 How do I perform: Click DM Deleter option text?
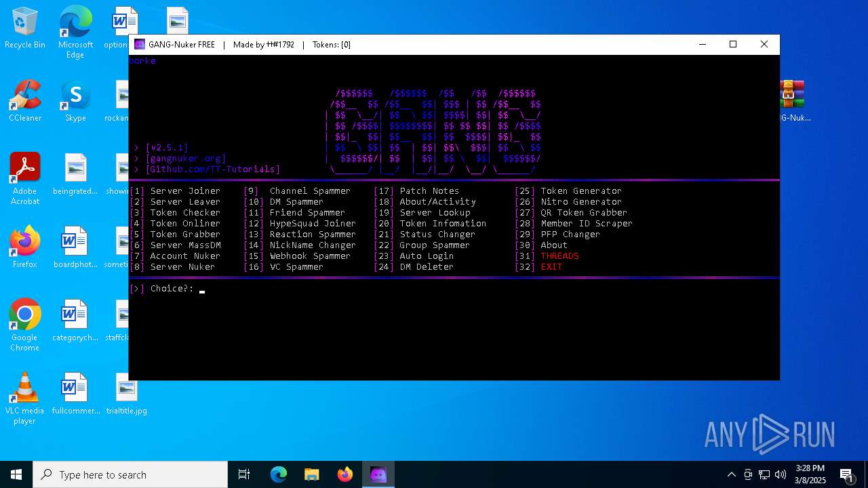[x=427, y=267]
